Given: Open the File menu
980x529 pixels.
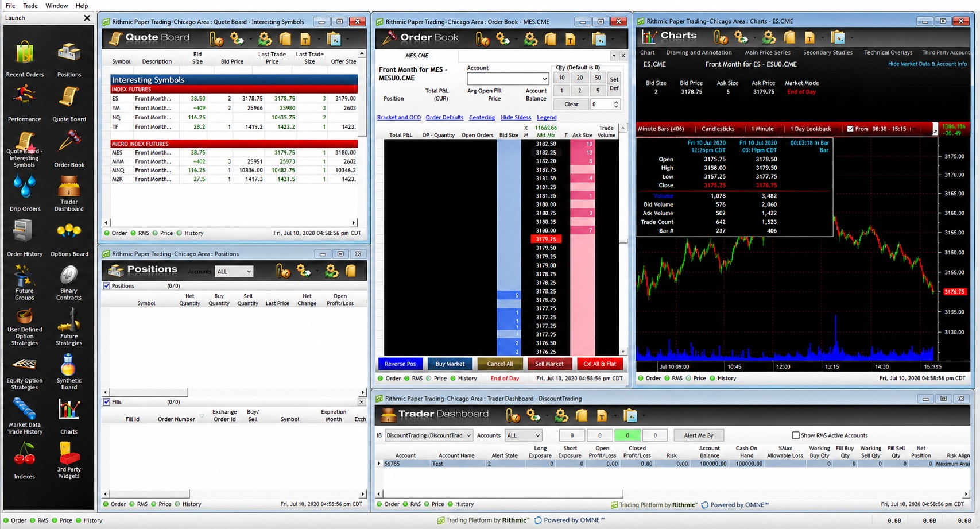Looking at the screenshot, I should [10, 6].
